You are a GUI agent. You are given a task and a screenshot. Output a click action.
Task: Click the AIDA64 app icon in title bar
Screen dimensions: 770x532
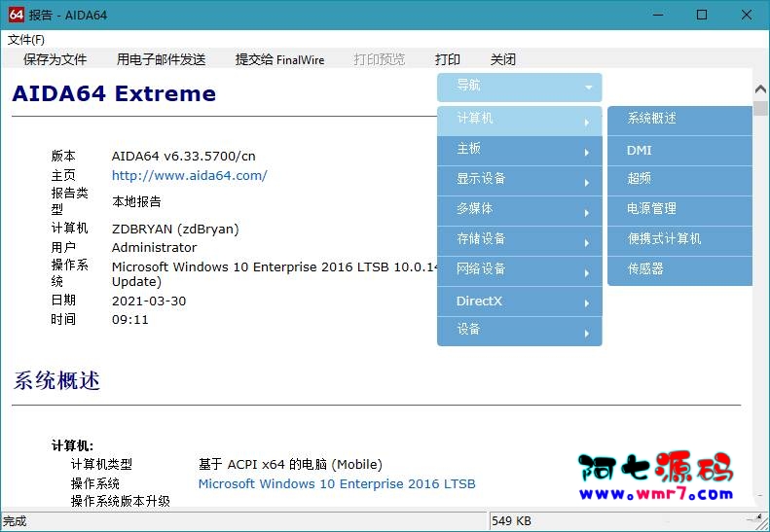click(16, 15)
